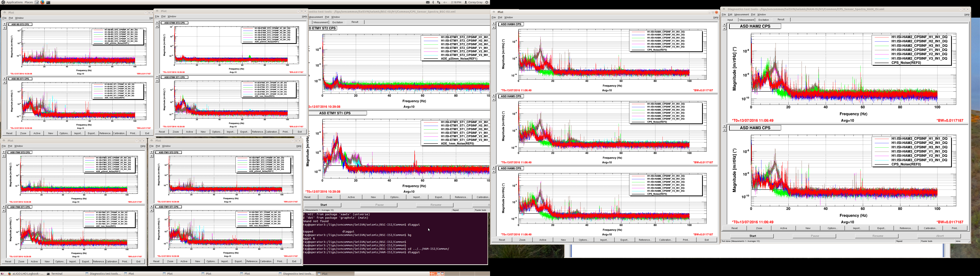This screenshot has height=276, width=980.
Task: Click up arrow beside ASD ETMX ST2 CPS plot
Action: point(157,26)
